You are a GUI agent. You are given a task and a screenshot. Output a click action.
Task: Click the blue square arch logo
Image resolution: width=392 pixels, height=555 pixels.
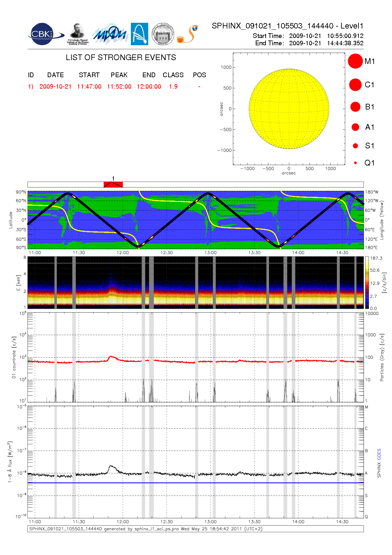[139, 34]
